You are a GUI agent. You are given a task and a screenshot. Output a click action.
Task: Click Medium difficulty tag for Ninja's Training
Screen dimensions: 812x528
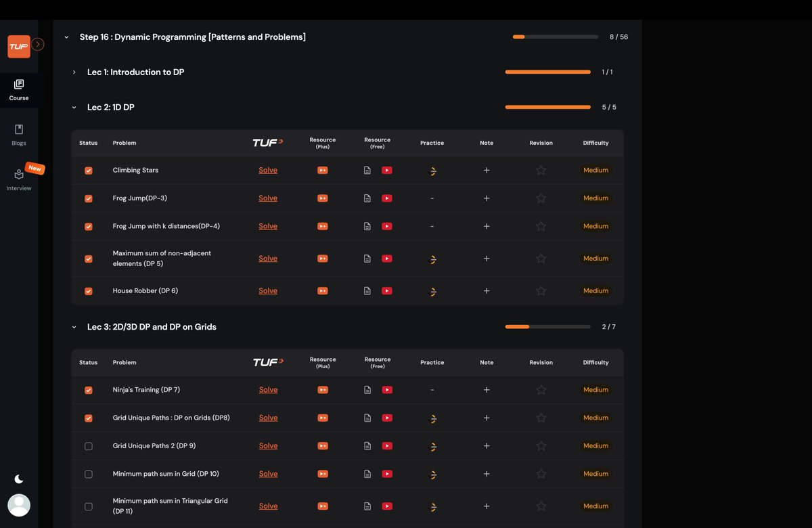596,390
